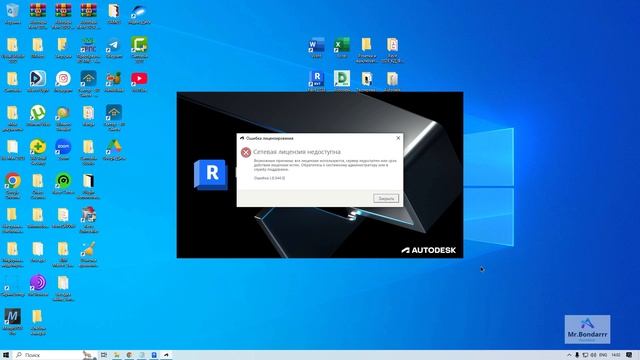Open the Word desktop shortcut
Screen dimensions: 640x360
[x=316, y=47]
